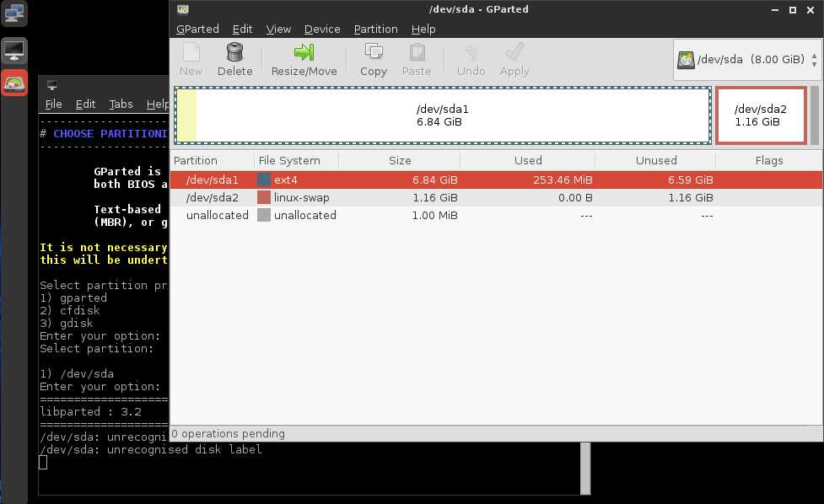Open the GParted menu
This screenshot has height=504, width=824.
[x=197, y=29]
